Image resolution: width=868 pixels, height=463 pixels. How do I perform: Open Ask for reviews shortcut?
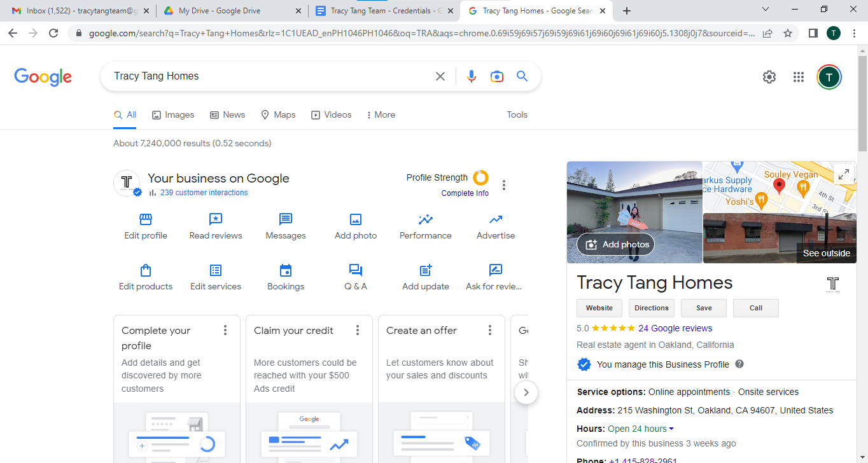[494, 278]
